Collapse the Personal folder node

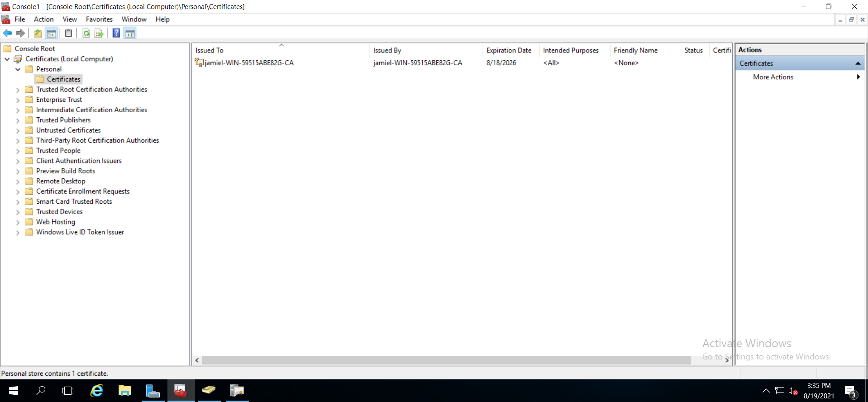[x=18, y=69]
